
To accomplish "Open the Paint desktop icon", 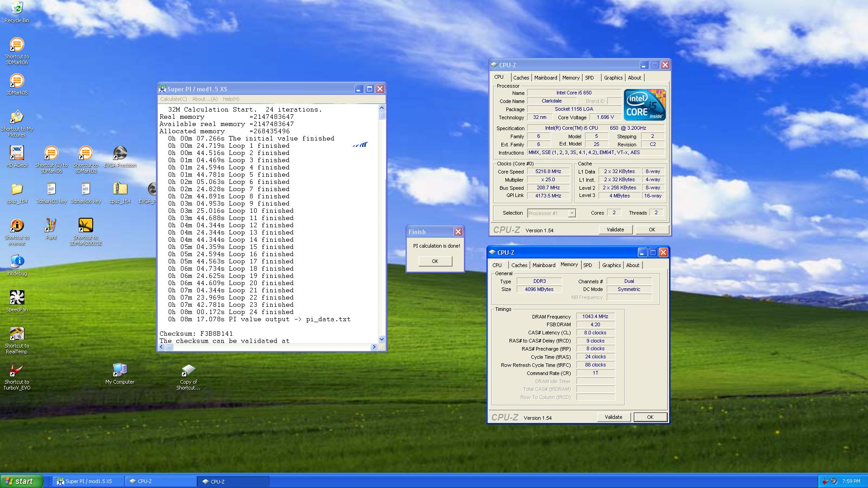I will pos(51,225).
